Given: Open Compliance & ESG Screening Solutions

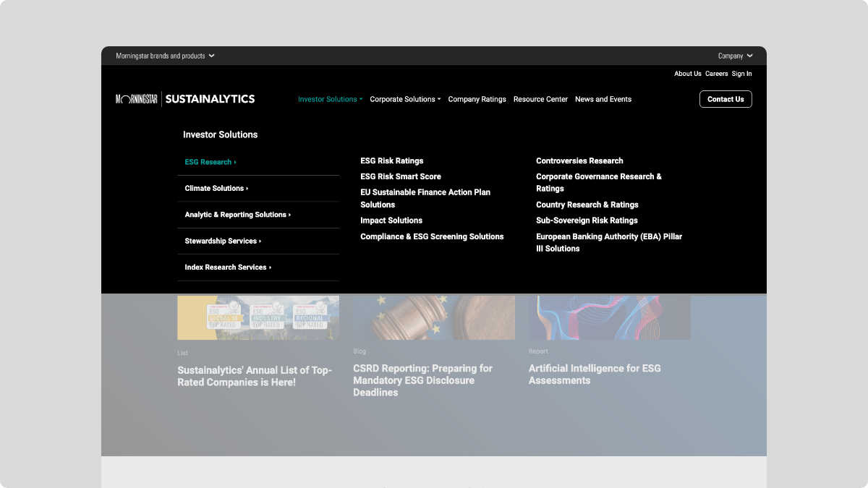Looking at the screenshot, I should click(x=432, y=236).
